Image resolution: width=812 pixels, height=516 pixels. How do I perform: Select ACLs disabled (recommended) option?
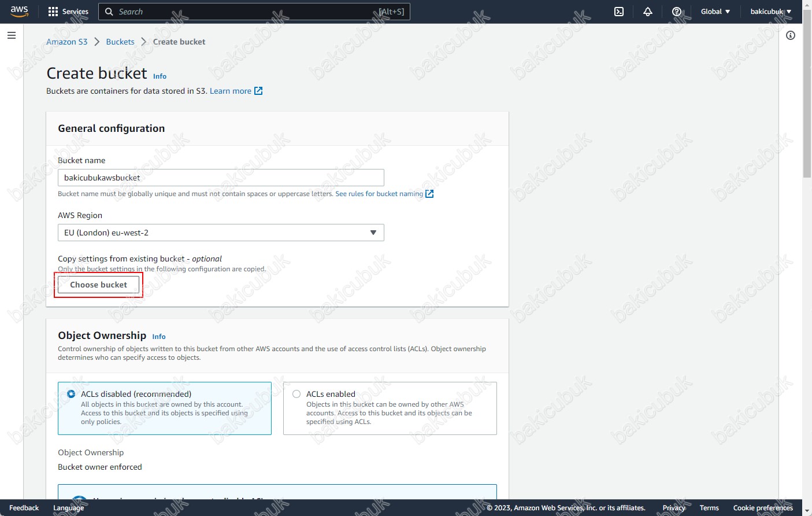(x=71, y=394)
